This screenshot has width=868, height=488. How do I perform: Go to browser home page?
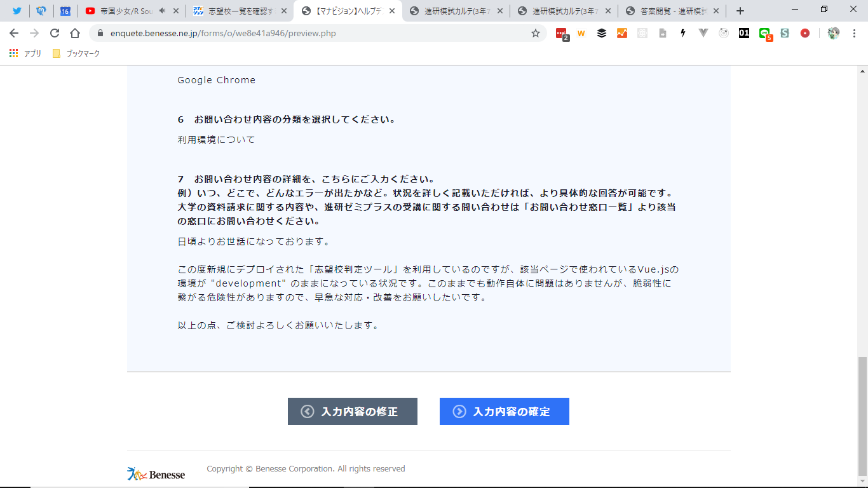point(75,34)
